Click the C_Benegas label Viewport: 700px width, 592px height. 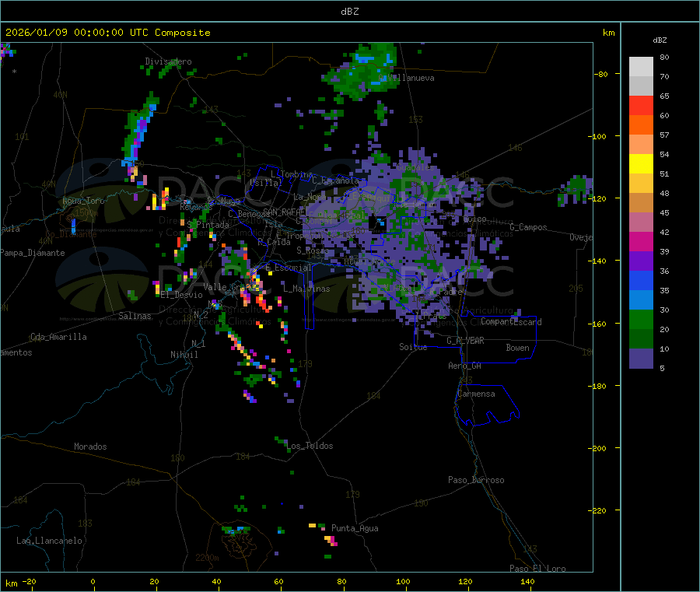[x=249, y=214]
